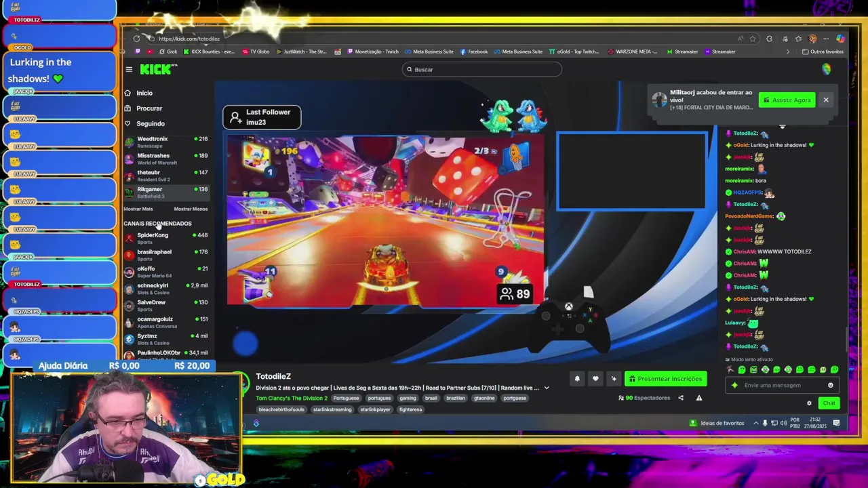
Task: Click the report warning icon
Action: pos(699,398)
